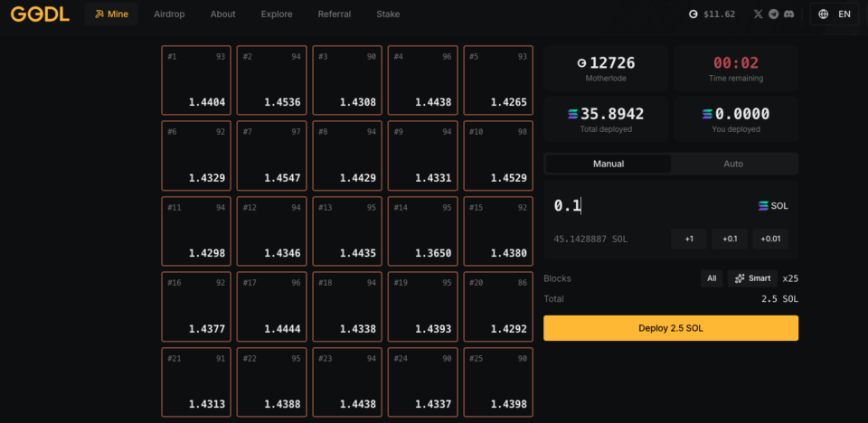Screen dimensions: 868x423
Task: Open the Stake page
Action: [388, 14]
